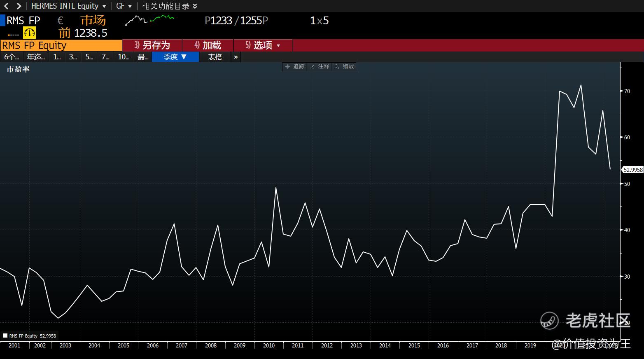Go back with the left arrow
The image size is (644, 359).
(6, 6)
